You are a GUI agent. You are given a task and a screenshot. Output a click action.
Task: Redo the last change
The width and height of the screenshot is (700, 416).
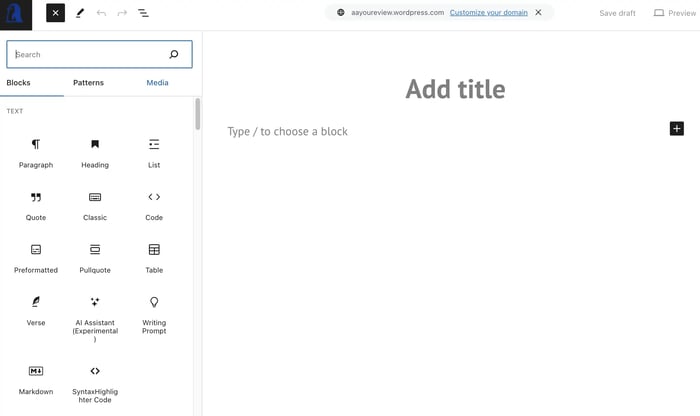[x=122, y=13]
